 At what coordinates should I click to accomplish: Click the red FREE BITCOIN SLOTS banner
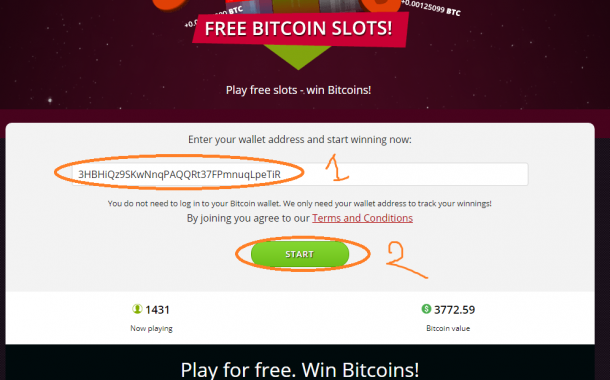pos(300,29)
